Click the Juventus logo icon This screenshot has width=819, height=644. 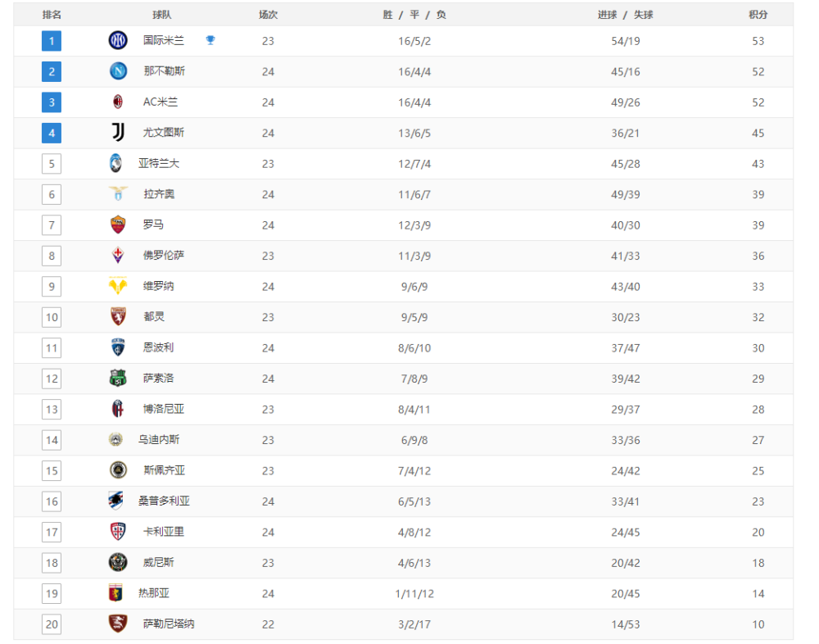click(x=118, y=132)
